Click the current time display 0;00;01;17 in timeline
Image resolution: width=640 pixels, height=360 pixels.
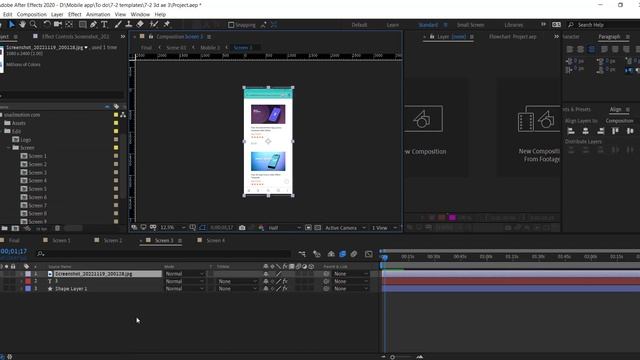(x=14, y=251)
